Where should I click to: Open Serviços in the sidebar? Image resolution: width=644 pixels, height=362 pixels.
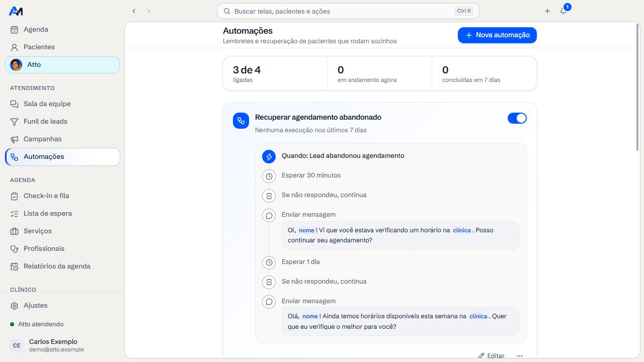click(62, 231)
